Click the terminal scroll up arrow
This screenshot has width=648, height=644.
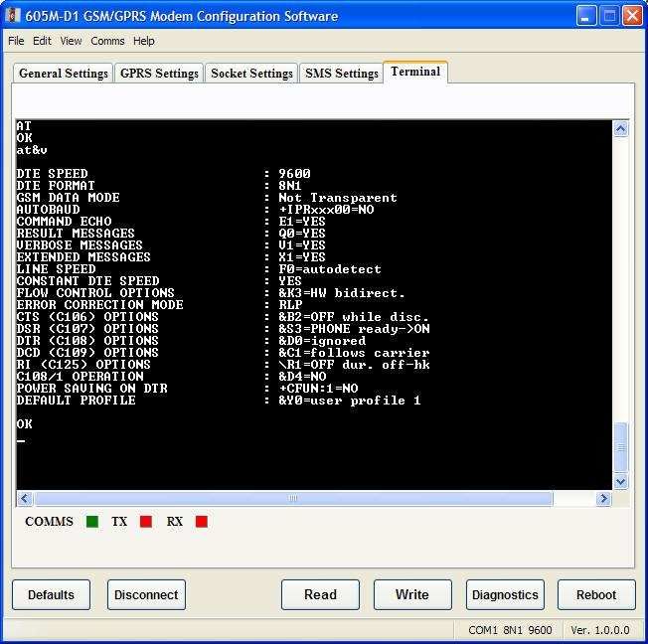[x=621, y=129]
